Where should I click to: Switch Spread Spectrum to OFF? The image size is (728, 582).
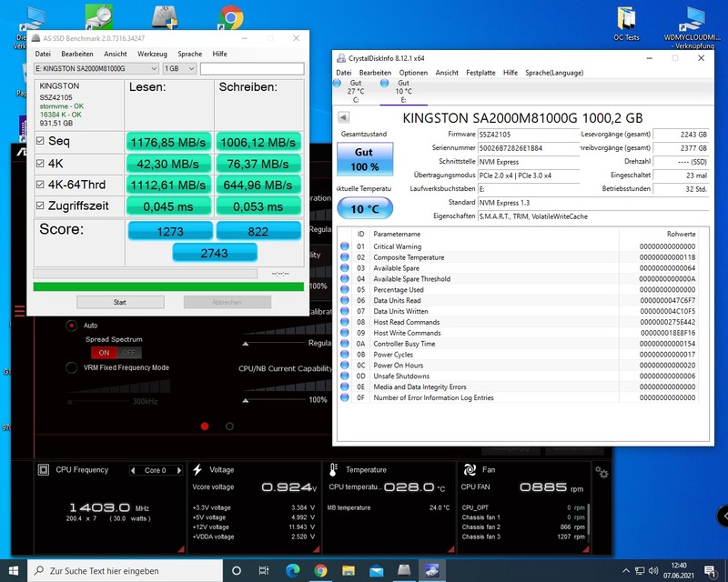(128, 353)
